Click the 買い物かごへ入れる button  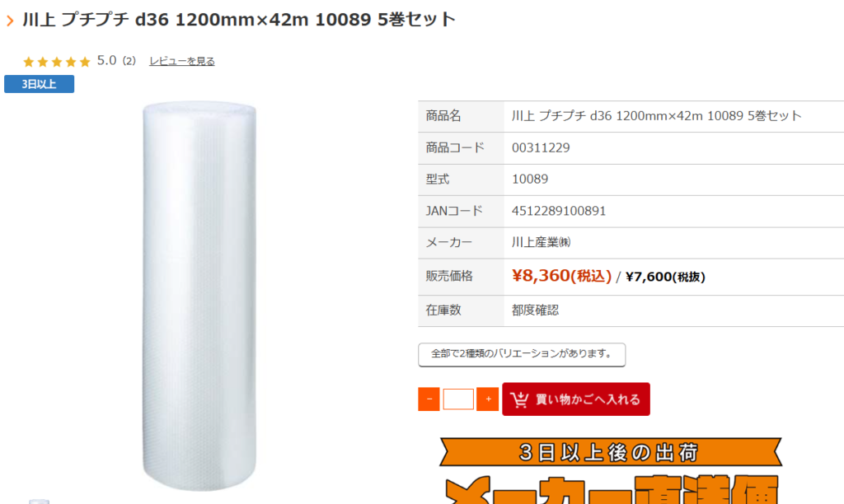point(576,399)
